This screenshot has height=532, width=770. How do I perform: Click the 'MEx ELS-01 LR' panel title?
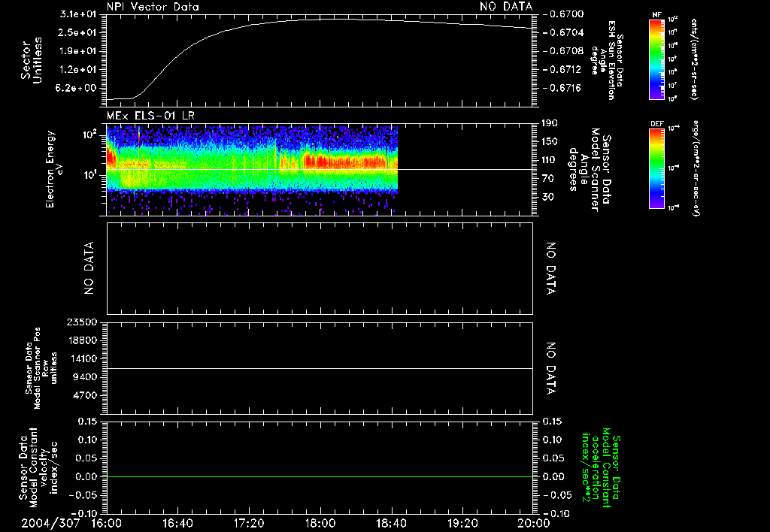(x=150, y=116)
